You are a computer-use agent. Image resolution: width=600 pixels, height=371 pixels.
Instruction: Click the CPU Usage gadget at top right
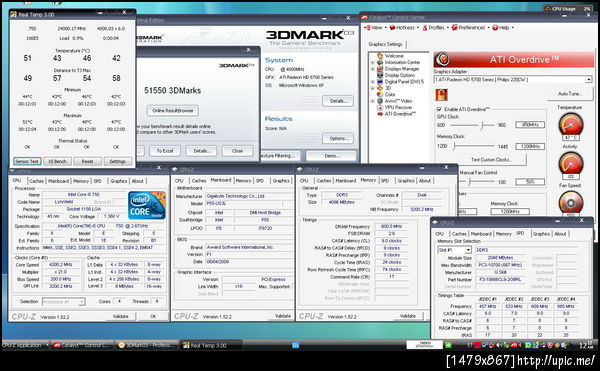(568, 8)
